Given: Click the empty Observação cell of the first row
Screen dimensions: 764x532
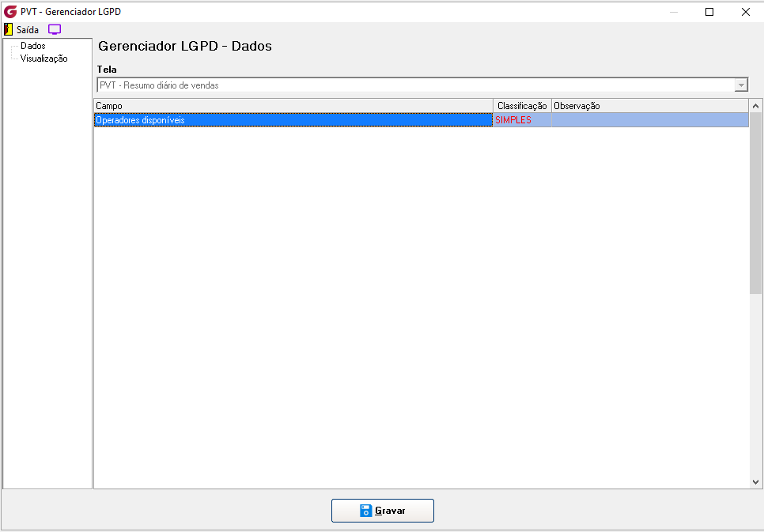Looking at the screenshot, I should (x=650, y=120).
